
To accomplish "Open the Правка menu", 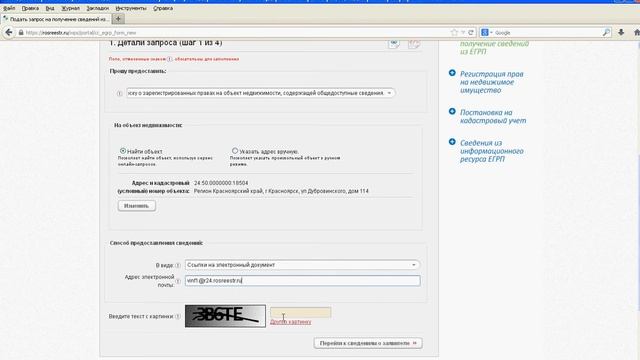I will [x=30, y=8].
